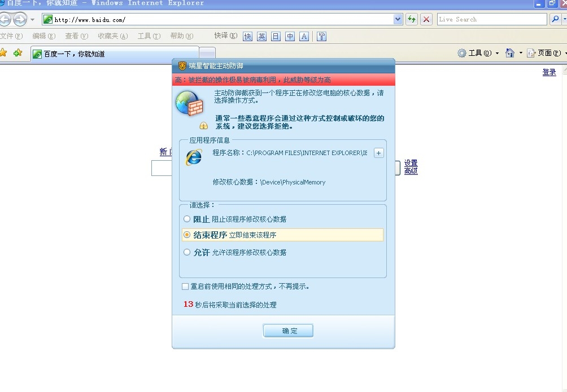
Task: Click the IE forward navigation button
Action: click(x=20, y=19)
